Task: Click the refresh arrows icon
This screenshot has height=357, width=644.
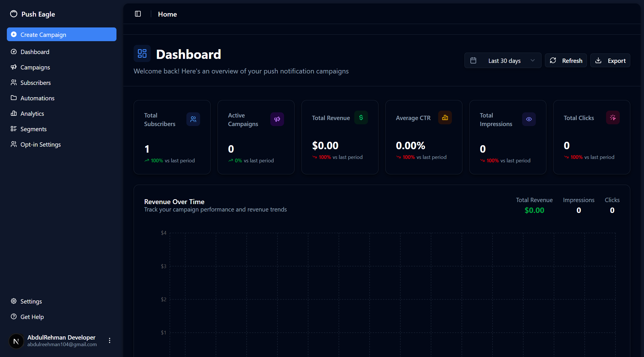Action: (x=553, y=60)
